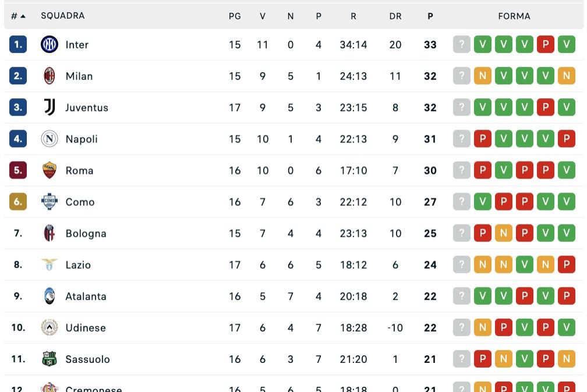Viewport: 587px width, 392px height.
Task: Click Inter's club crest icon
Action: [x=49, y=44]
